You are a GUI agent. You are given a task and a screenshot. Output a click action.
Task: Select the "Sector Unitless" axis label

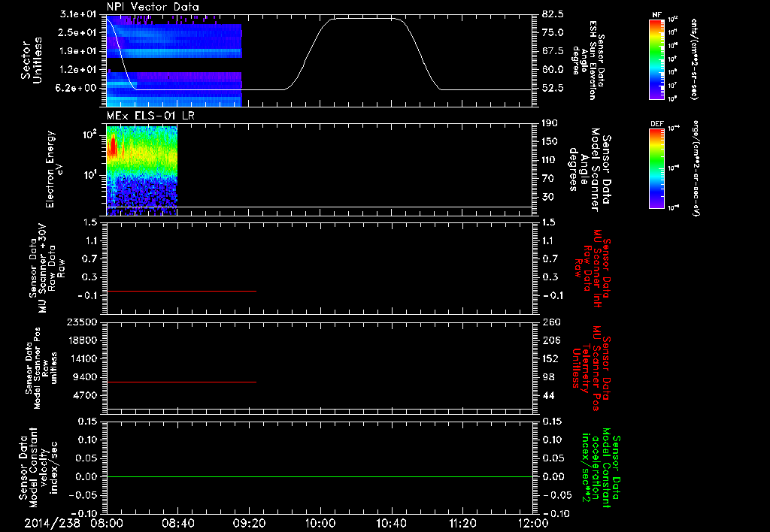click(x=32, y=60)
